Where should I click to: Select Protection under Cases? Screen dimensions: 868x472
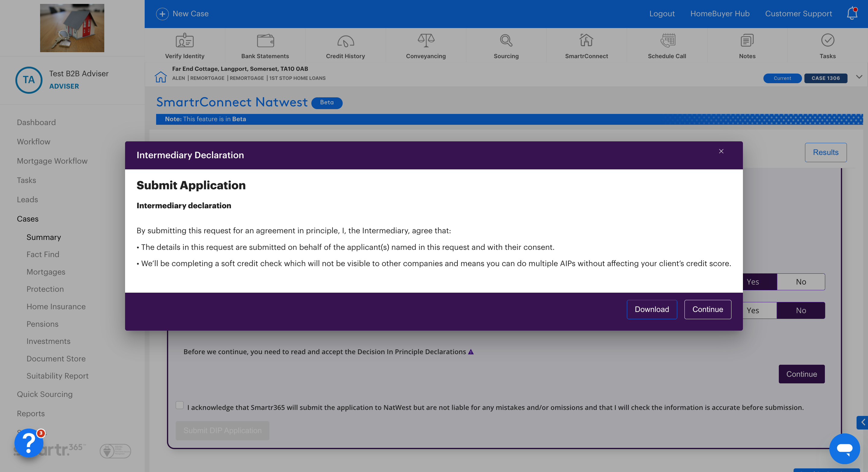45,289
